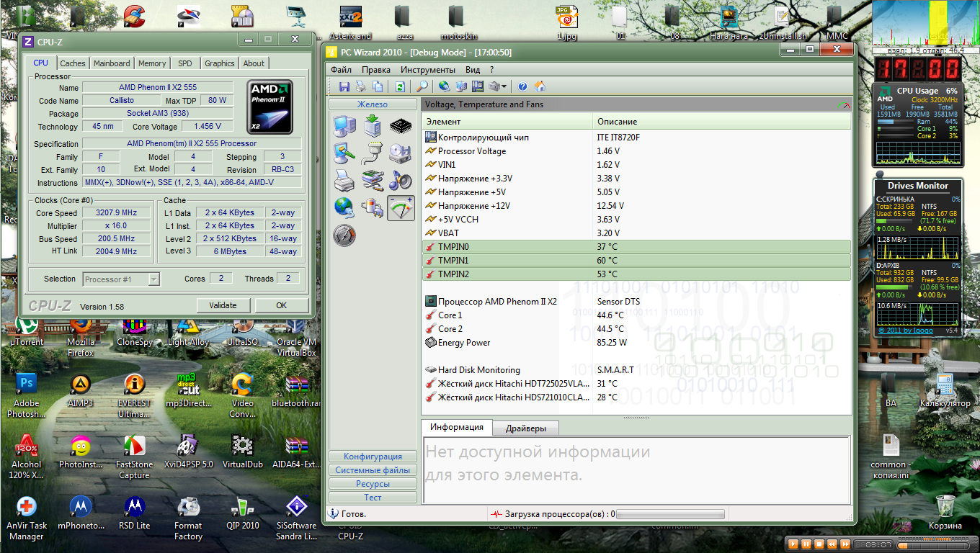Switch to the Информация tab

click(457, 427)
